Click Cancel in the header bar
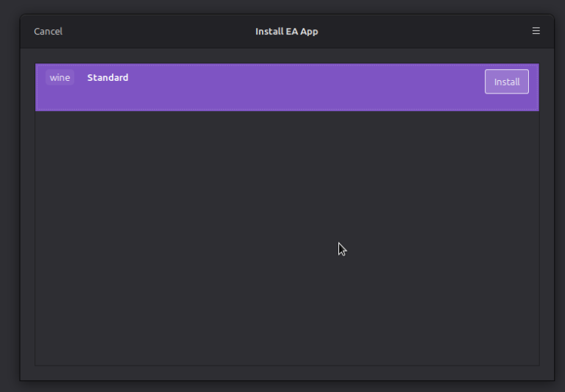The image size is (565, 392). 48,32
